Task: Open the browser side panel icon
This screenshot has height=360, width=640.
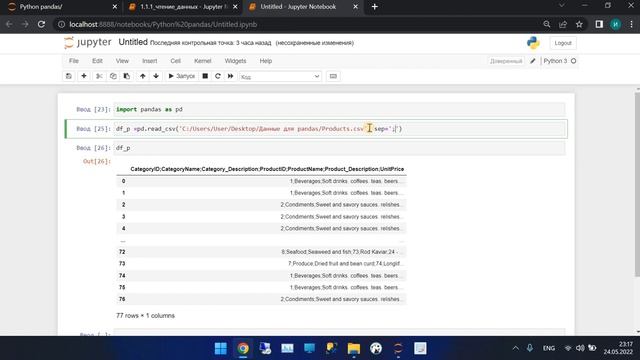Action: point(599,24)
